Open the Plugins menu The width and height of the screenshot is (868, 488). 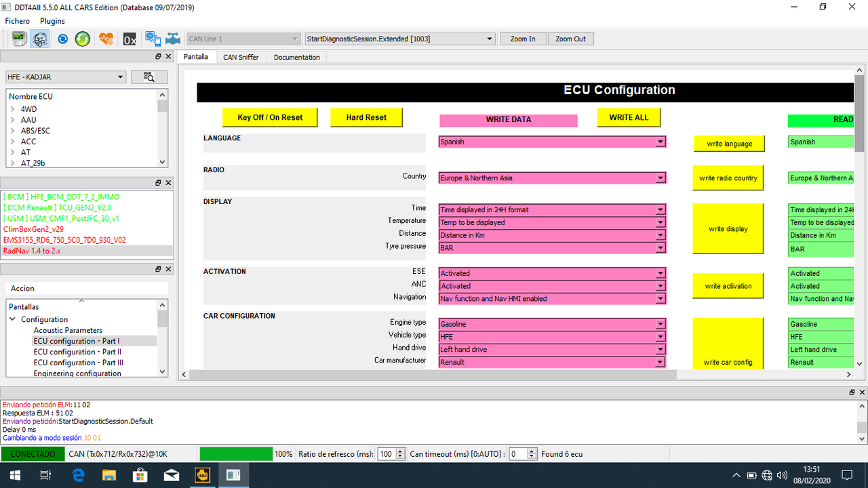pyautogui.click(x=52, y=21)
